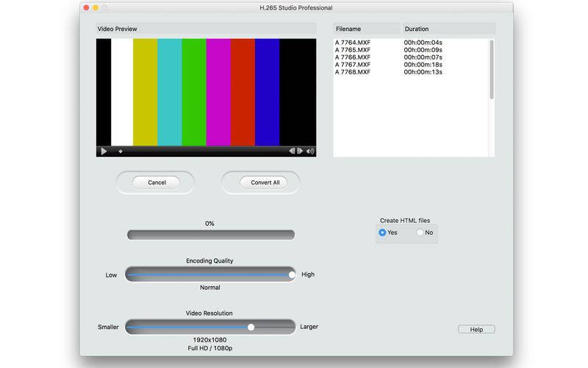Select file A 7766.MXF in list

tap(353, 57)
